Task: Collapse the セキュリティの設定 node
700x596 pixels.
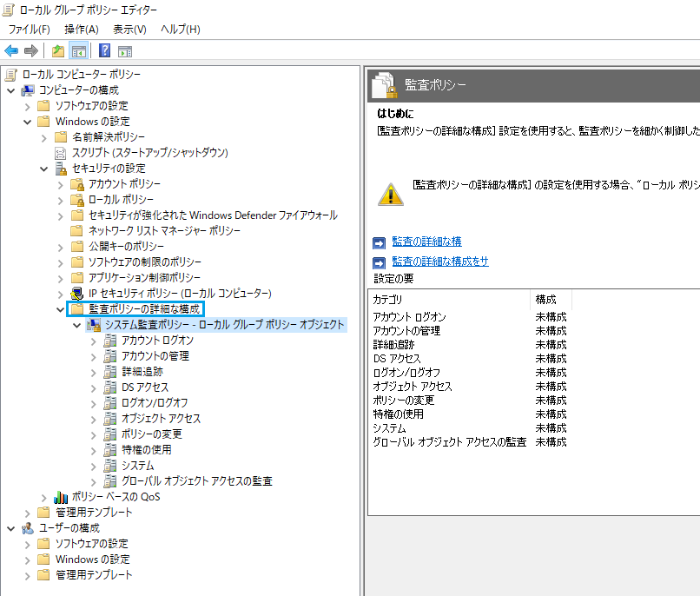Action: click(x=44, y=169)
